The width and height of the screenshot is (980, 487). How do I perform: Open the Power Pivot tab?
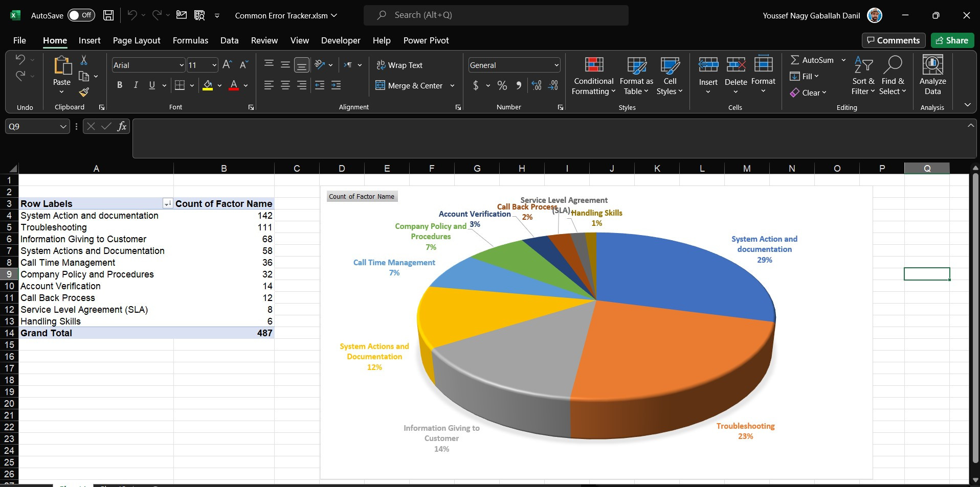[426, 40]
